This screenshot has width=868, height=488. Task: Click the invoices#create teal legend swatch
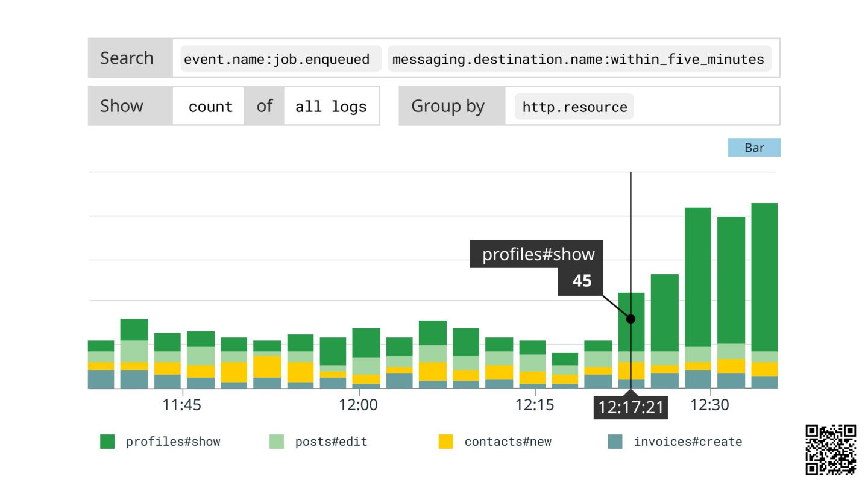[x=615, y=442]
